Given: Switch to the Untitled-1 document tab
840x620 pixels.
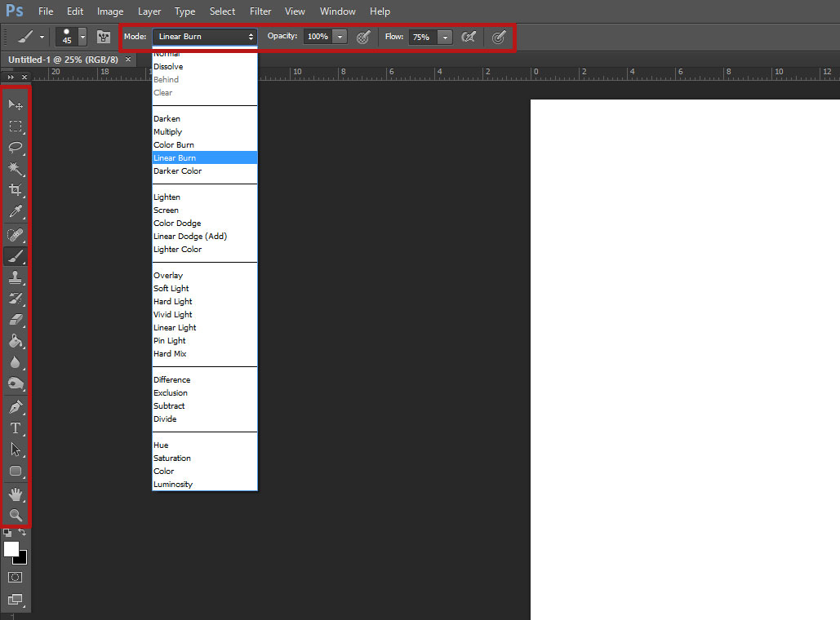Looking at the screenshot, I should [63, 60].
